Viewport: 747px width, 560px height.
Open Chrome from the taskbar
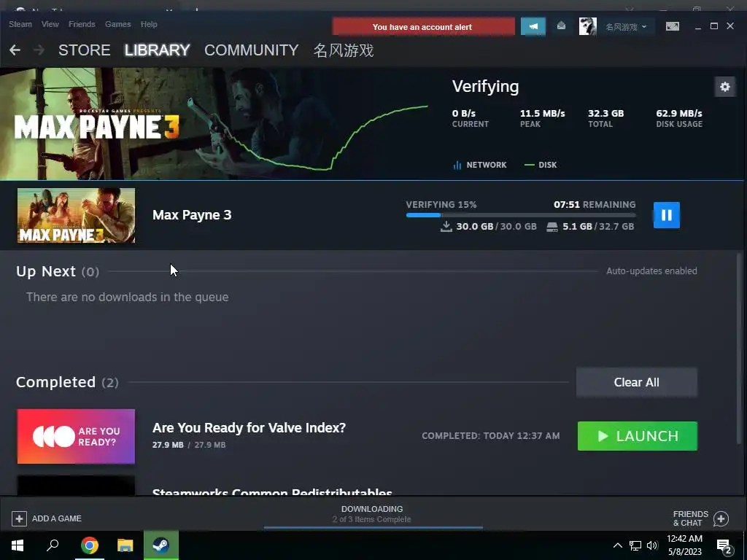point(89,545)
